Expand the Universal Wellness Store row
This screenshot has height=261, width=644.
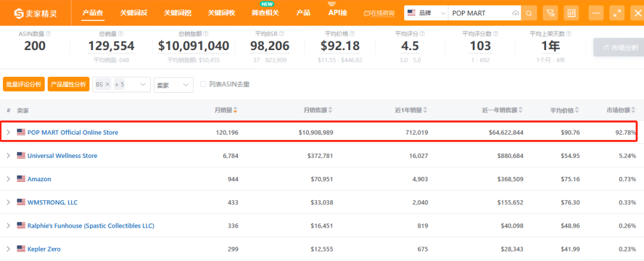coord(8,156)
